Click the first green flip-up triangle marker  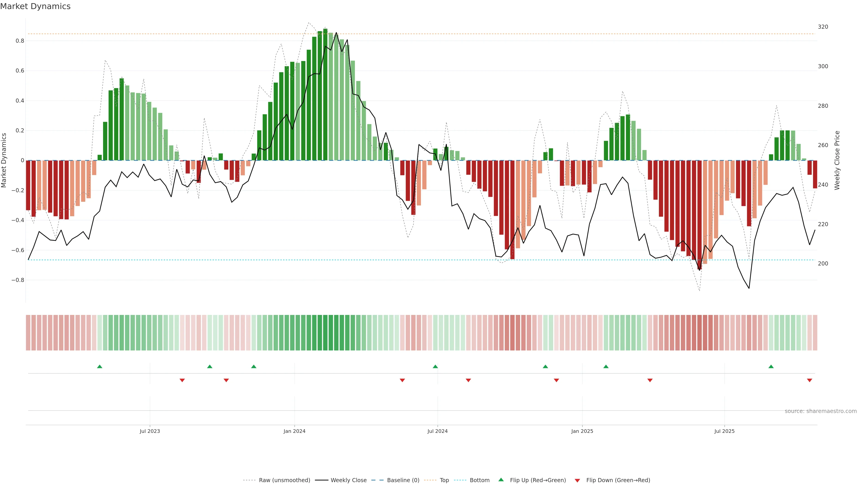point(99,366)
